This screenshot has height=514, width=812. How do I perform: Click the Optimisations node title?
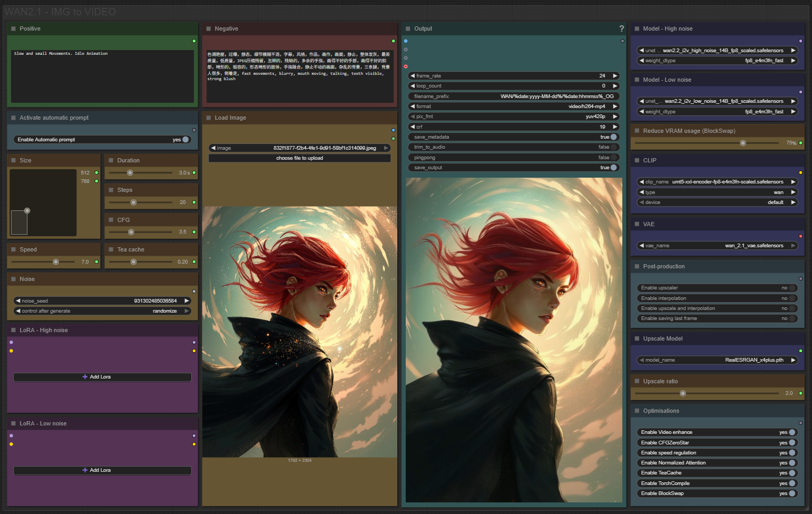point(661,411)
